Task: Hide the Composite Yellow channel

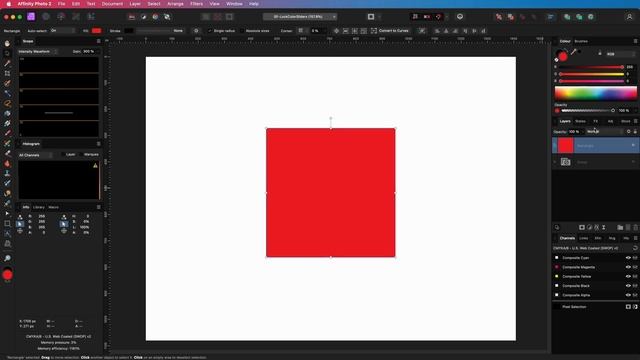Action: 628,276
